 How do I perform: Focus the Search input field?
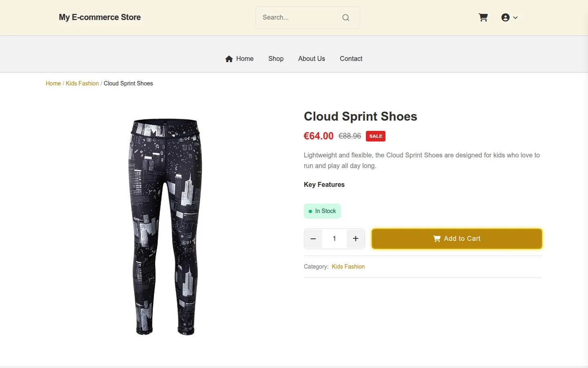click(300, 18)
